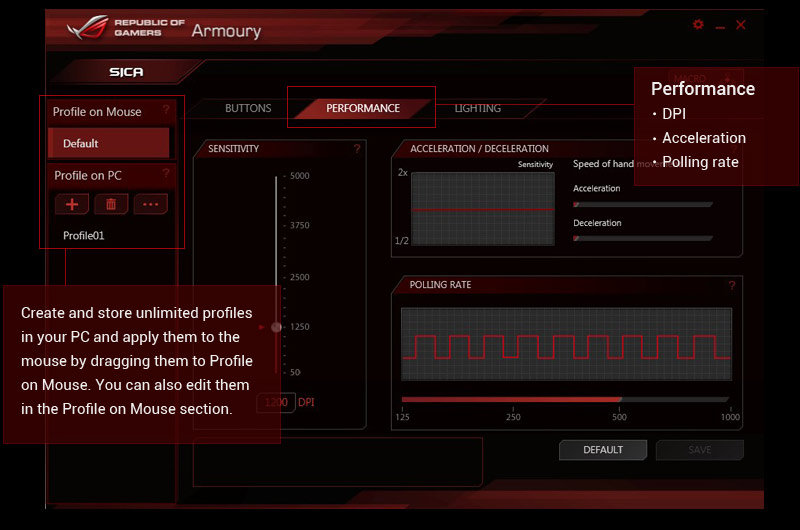The image size is (800, 530).
Task: Click the add profile plus button
Action: [71, 204]
